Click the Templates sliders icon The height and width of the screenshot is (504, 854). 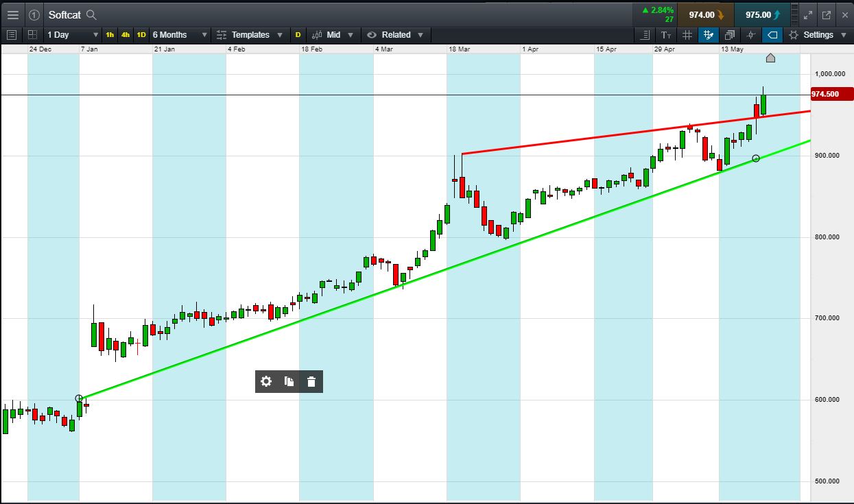(221, 34)
